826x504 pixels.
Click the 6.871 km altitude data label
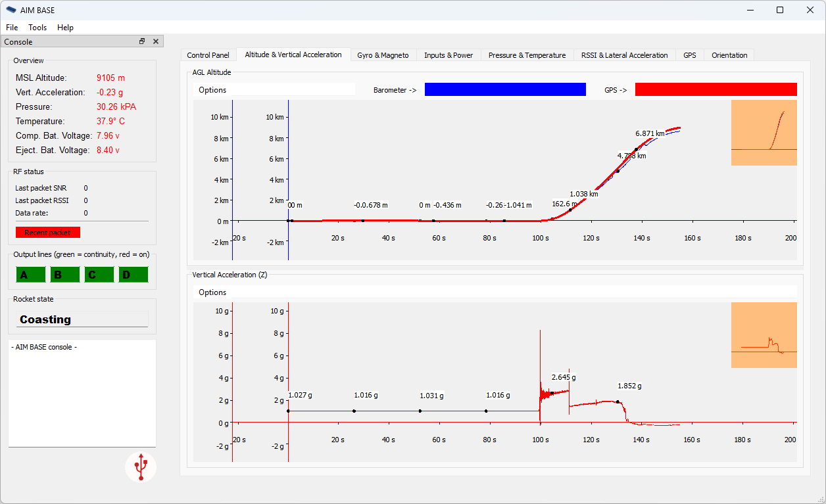(x=650, y=133)
